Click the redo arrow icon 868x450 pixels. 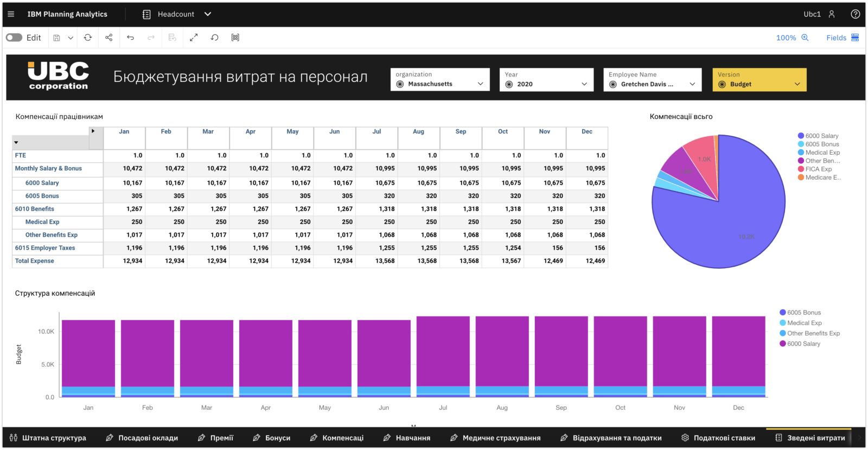coord(151,37)
